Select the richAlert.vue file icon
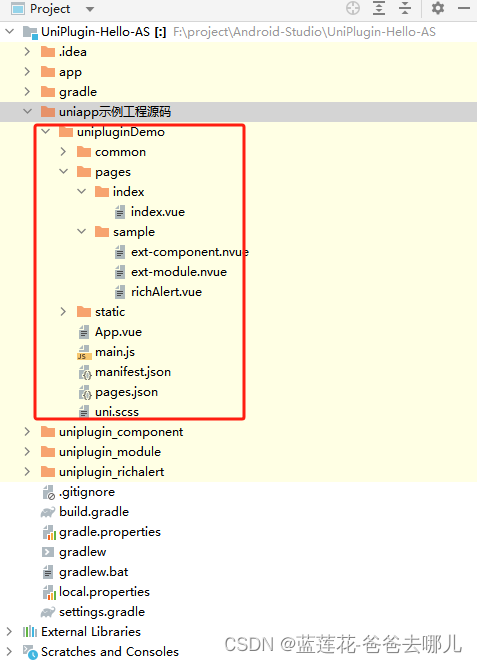The width and height of the screenshot is (477, 663). click(x=120, y=292)
